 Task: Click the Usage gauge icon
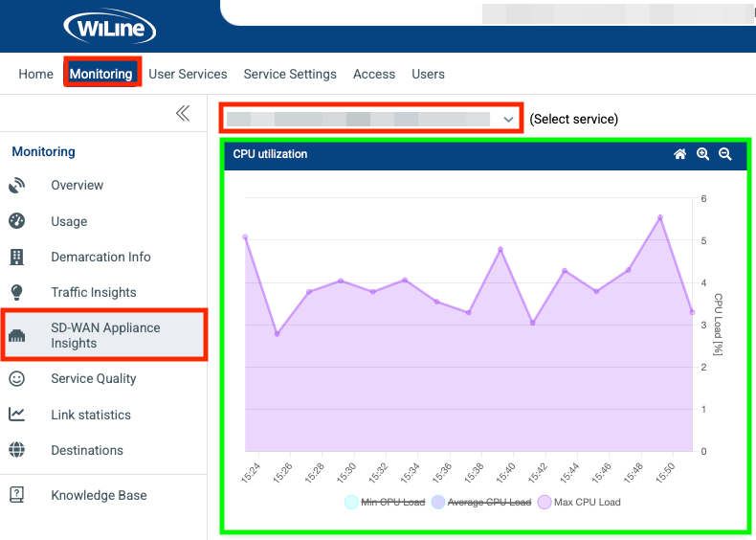(16, 221)
